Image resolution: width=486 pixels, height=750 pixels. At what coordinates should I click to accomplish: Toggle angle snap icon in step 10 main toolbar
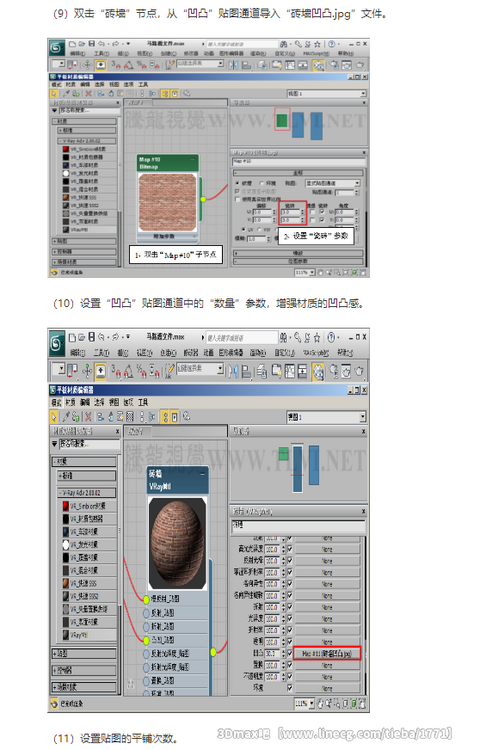(x=128, y=371)
